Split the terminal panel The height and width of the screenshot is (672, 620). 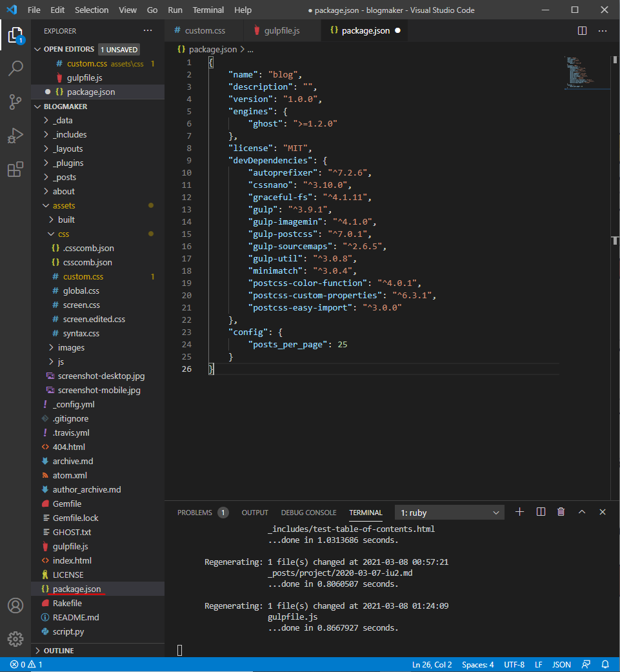click(x=541, y=512)
